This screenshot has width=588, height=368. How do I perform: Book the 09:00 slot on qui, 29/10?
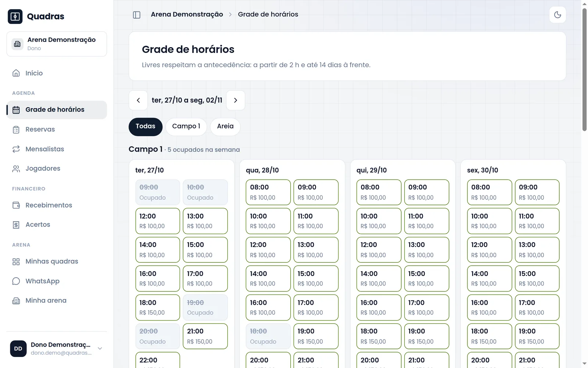(427, 192)
